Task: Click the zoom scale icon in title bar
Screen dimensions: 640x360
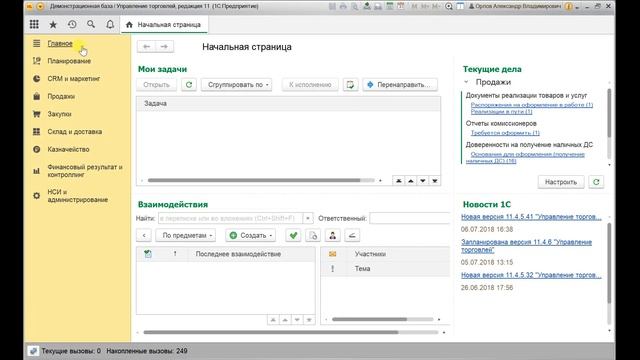Action: (x=449, y=6)
